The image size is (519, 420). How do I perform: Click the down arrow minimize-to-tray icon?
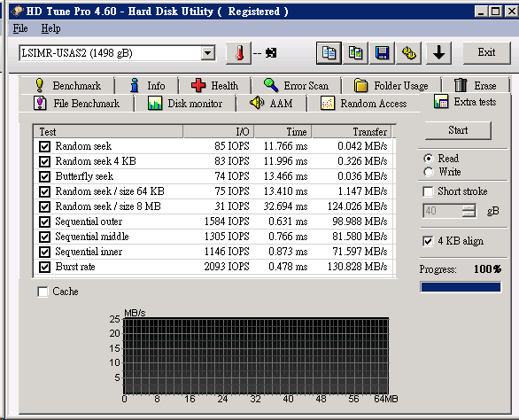tap(438, 53)
